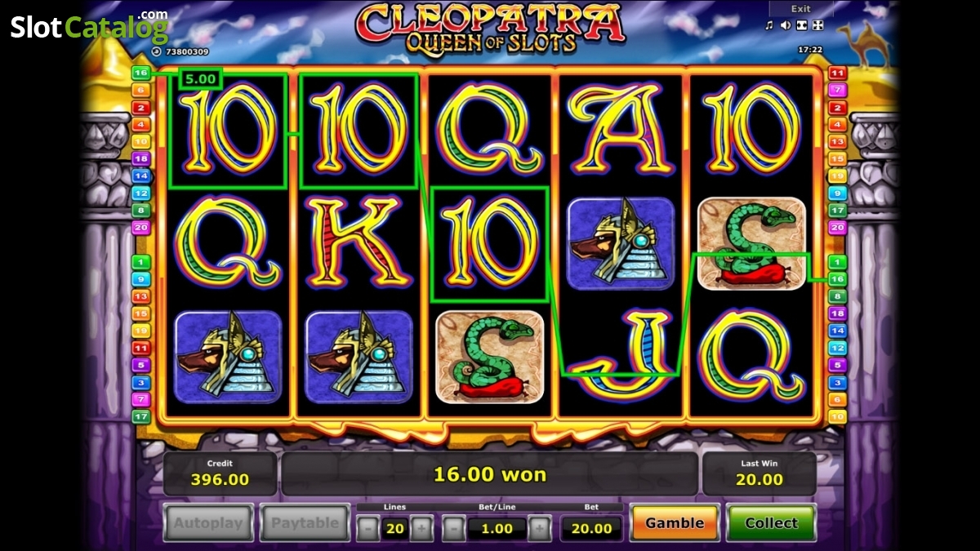
Task: Increase the Lines value with the plus
Action: pos(421,528)
